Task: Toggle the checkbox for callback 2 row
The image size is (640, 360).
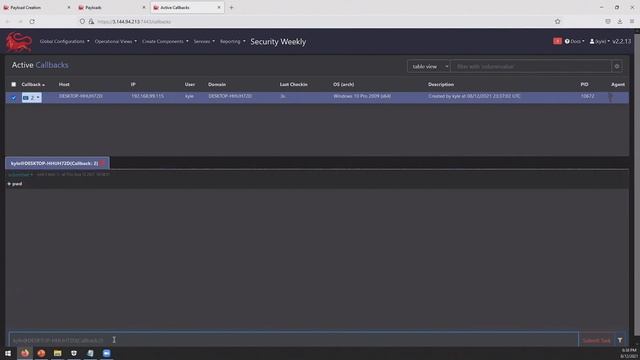Action: pos(13,98)
